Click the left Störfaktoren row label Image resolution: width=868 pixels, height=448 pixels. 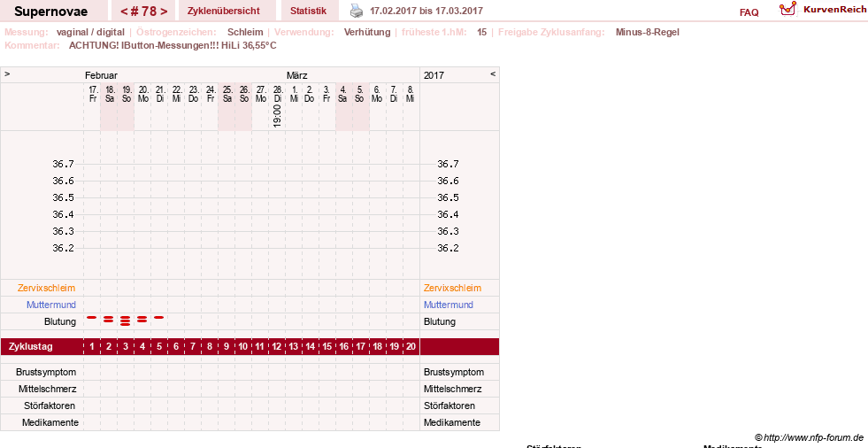(50, 406)
